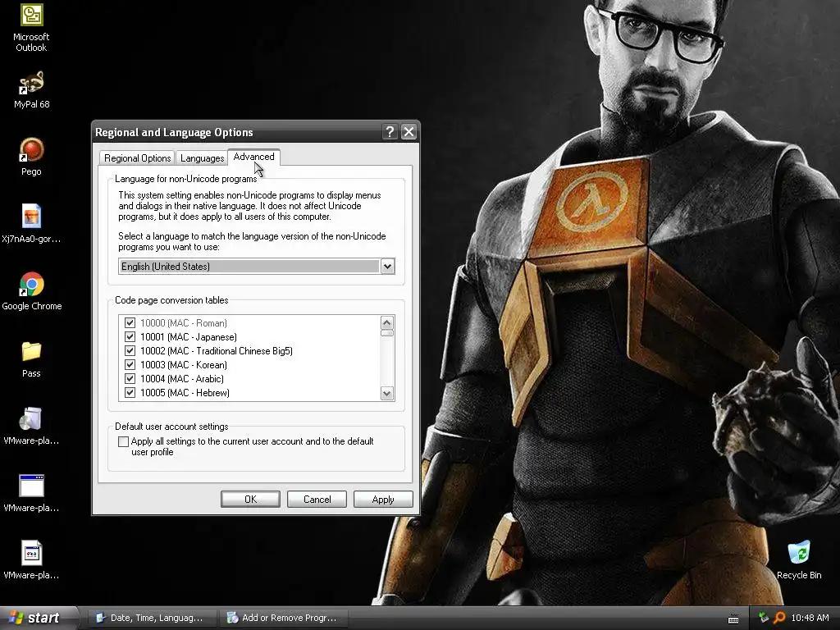Select the Recycle Bin icon
Viewport: 840px width, 630px height.
point(799,560)
